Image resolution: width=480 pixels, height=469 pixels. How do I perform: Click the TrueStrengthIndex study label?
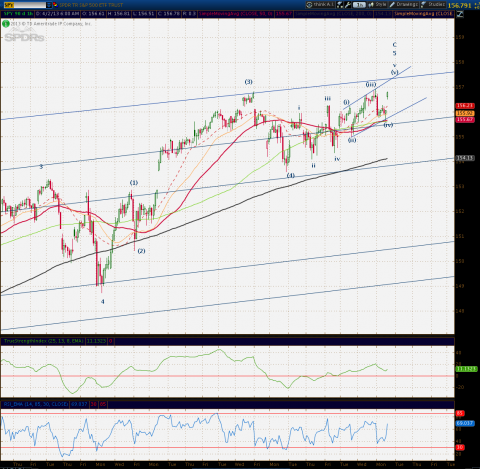(43, 341)
